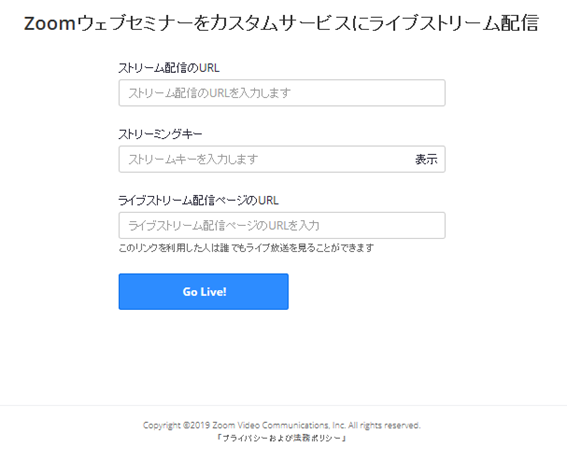
Task: Click All rights reserved in the footer
Action: [384, 425]
